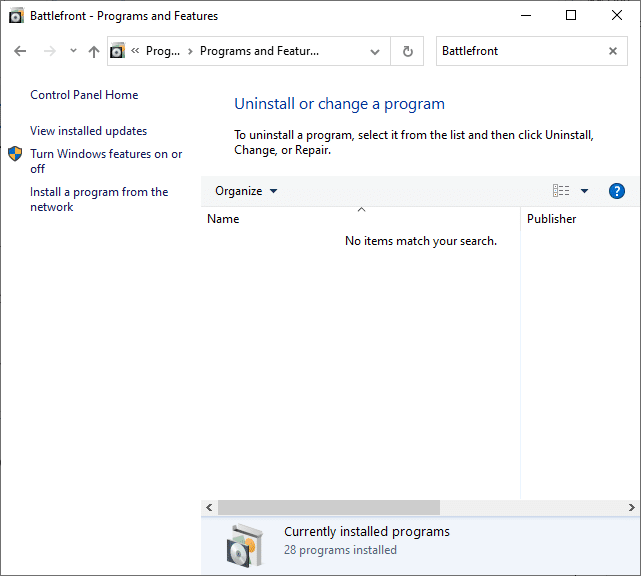The height and width of the screenshot is (576, 641).
Task: Open the Recent locations dropdown arrow
Action: pyautogui.click(x=73, y=51)
